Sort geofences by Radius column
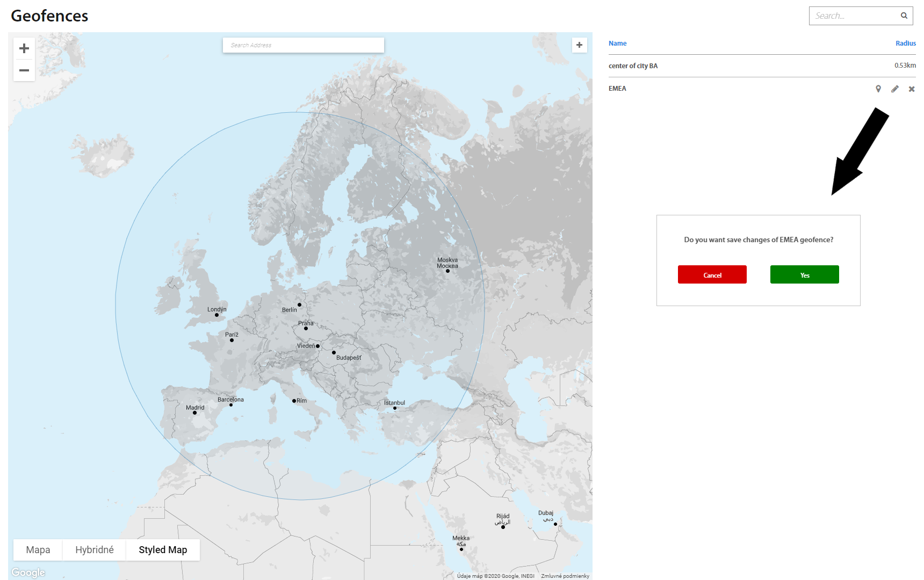924x580 pixels. coord(905,44)
